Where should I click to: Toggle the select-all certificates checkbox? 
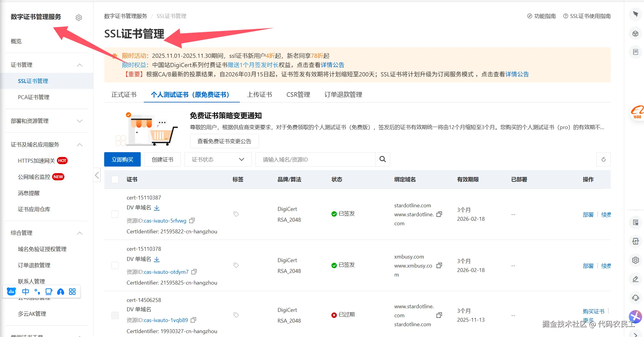coord(115,179)
